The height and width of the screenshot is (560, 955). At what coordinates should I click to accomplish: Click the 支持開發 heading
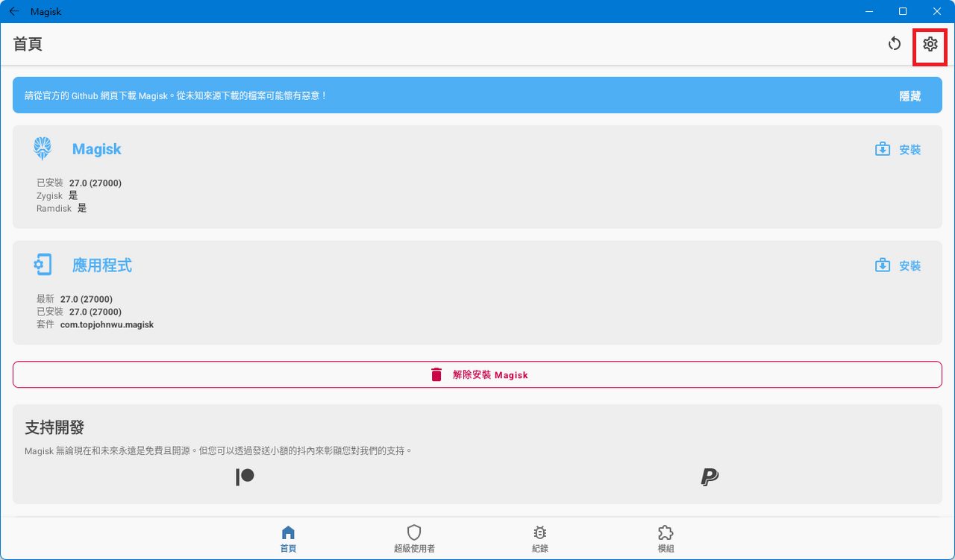click(54, 427)
